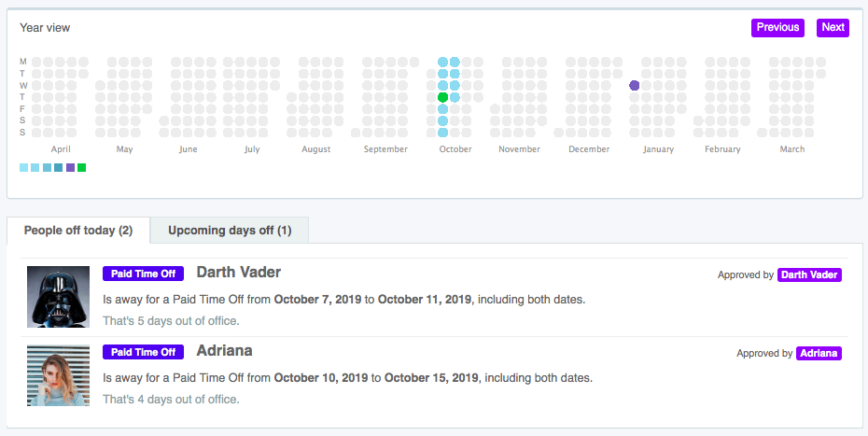Click the March month label
This screenshot has height=436, width=868.
(792, 149)
